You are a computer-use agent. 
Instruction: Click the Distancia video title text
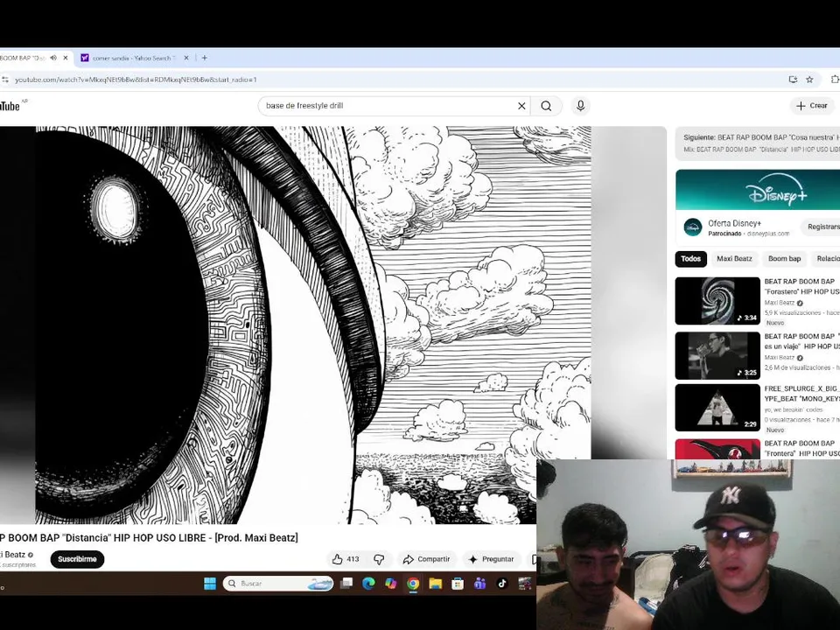[149, 537]
